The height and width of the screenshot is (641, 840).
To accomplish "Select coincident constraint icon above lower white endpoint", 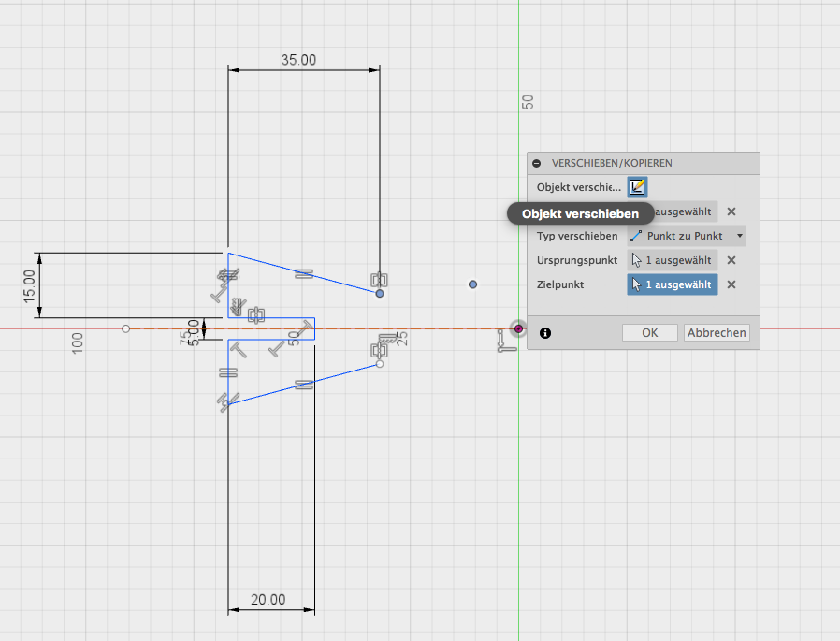I will tap(379, 351).
